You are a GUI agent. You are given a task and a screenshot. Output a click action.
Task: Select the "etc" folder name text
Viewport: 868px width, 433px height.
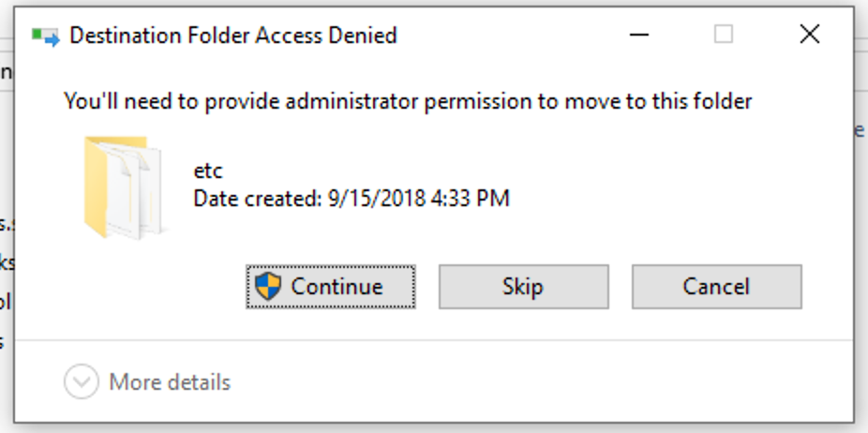pos(207,172)
